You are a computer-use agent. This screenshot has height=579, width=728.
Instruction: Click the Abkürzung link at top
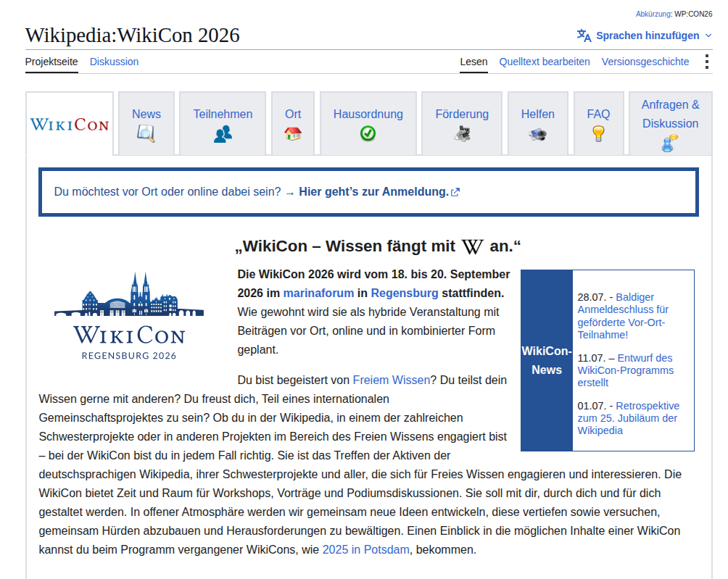click(654, 14)
